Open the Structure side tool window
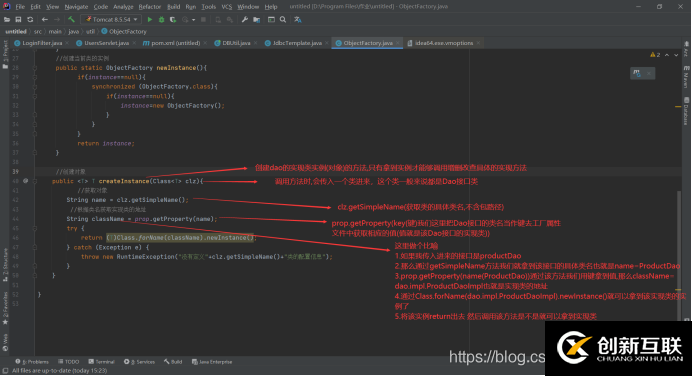Screen dimensions: 692x376 pos(5,265)
